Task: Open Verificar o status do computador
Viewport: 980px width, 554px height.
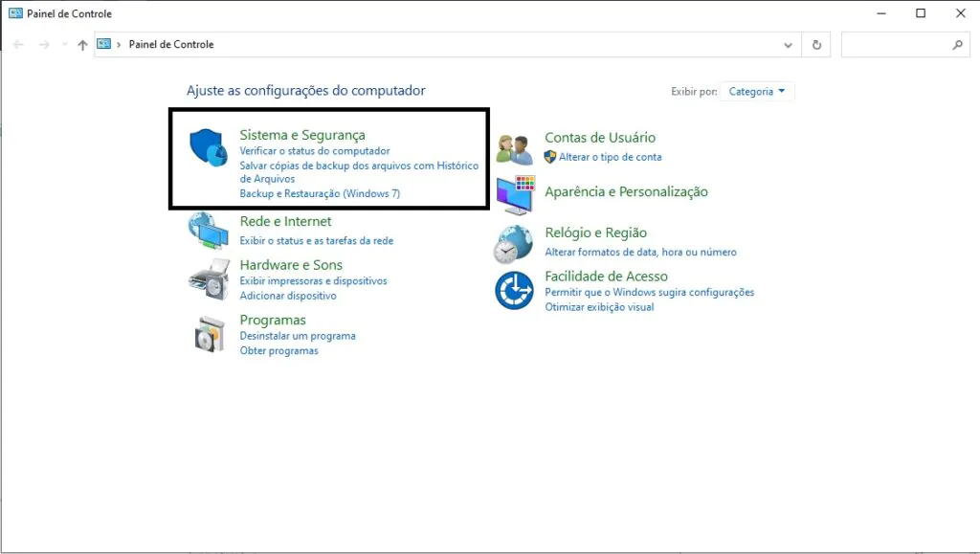Action: click(x=315, y=150)
